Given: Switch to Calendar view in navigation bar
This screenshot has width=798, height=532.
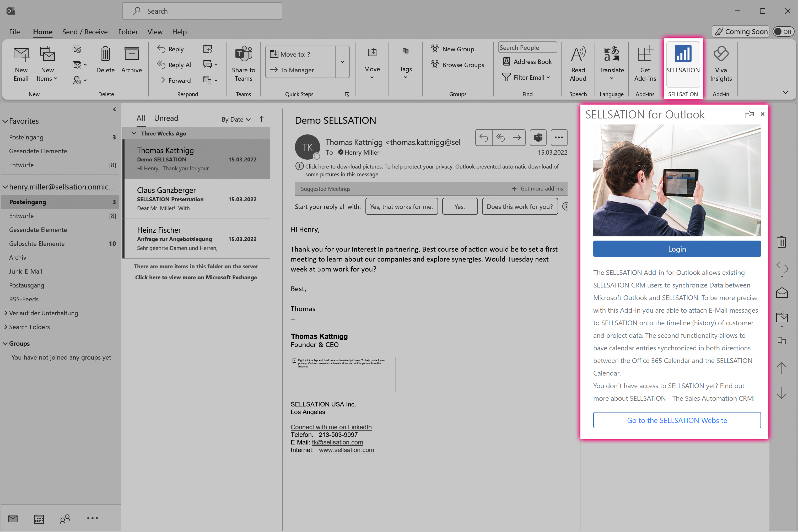Looking at the screenshot, I should click(39, 519).
